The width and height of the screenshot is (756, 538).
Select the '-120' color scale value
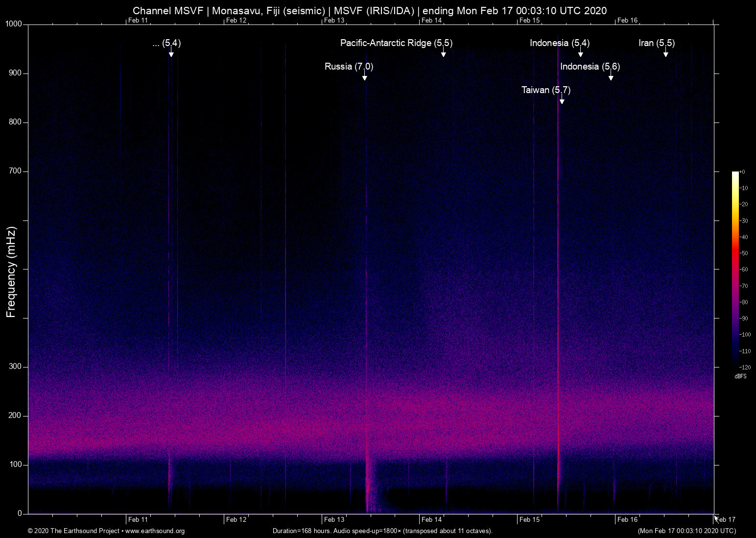pyautogui.click(x=745, y=367)
